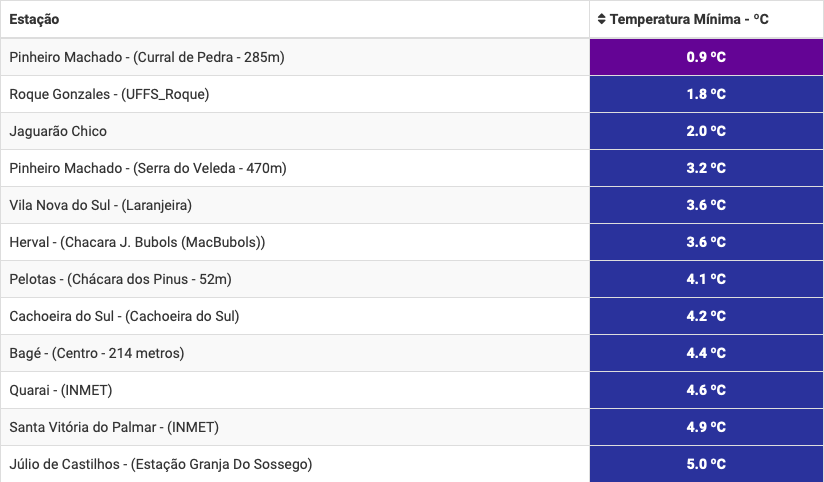Click the 1.8 ºC temperature cell
The height and width of the screenshot is (482, 824).
pyautogui.click(x=706, y=94)
